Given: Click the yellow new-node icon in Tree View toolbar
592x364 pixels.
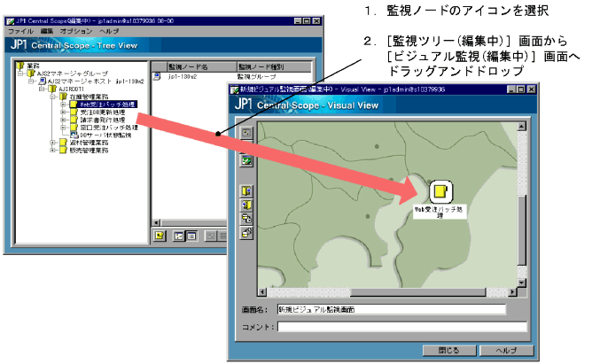Looking at the screenshot, I should pyautogui.click(x=160, y=236).
